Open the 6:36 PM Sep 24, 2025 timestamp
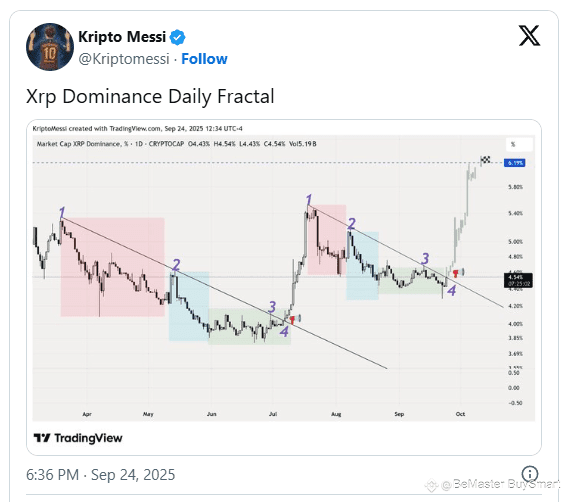The width and height of the screenshot is (568, 502). [100, 475]
